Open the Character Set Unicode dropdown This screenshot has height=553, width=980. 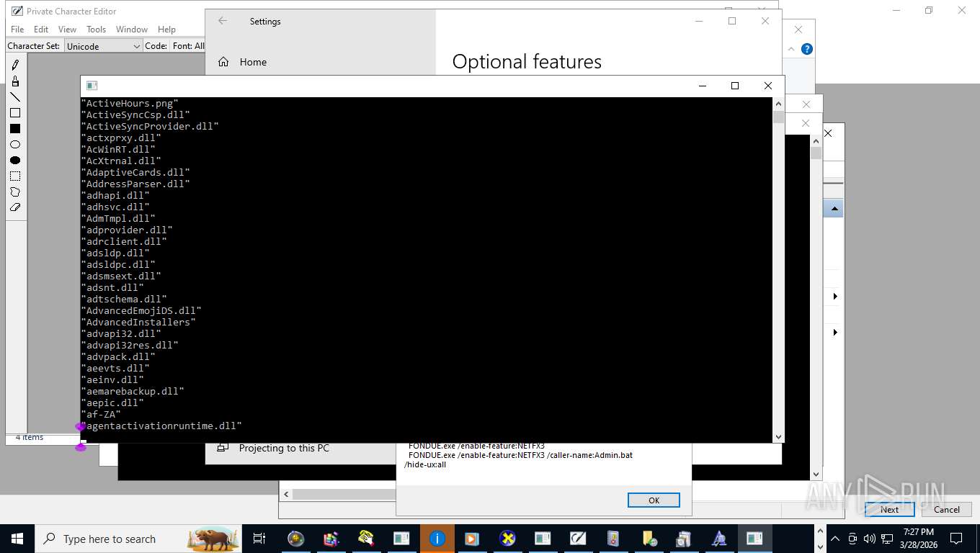click(x=104, y=46)
